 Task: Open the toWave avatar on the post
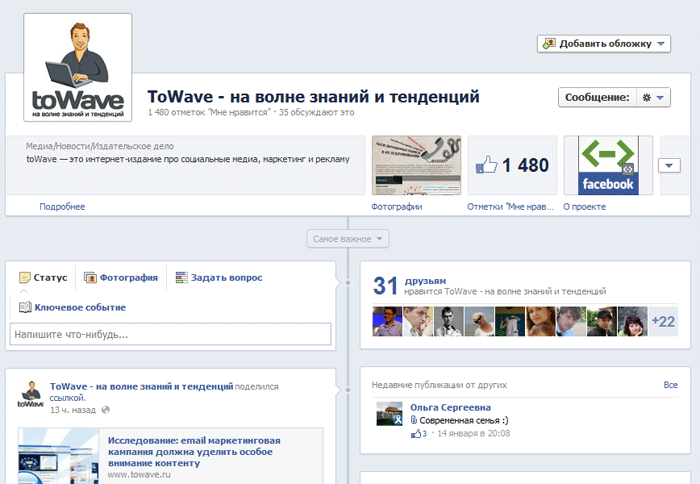pyautogui.click(x=30, y=394)
